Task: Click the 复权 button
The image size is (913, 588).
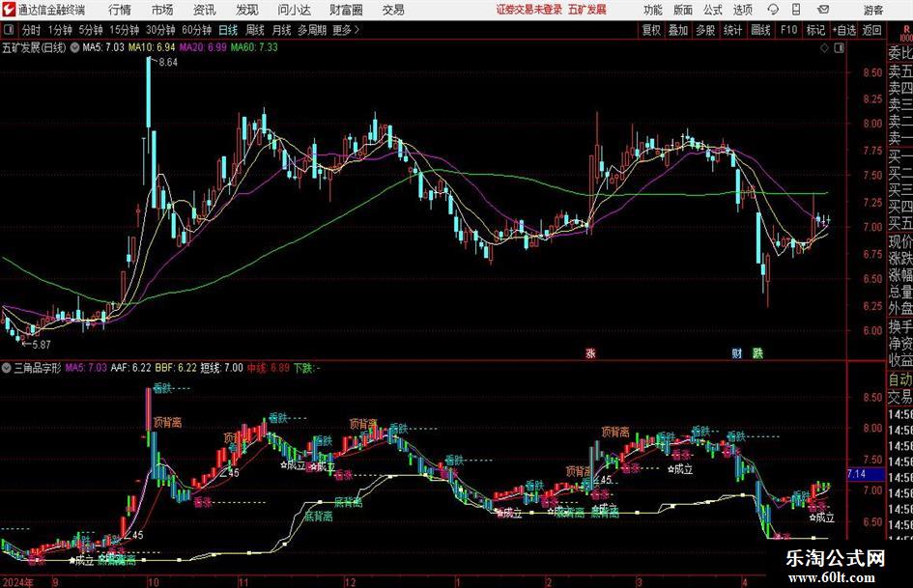Action: pos(651,30)
